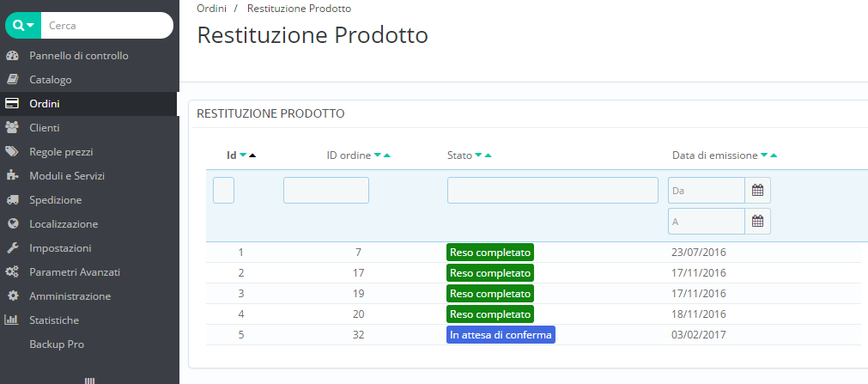
Task: Click the Localizzazione globe icon
Action: [x=12, y=224]
